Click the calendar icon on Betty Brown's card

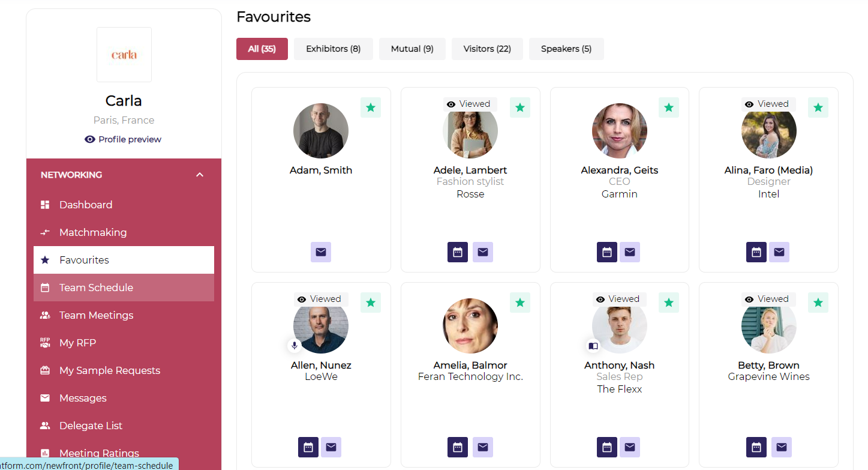(x=756, y=447)
